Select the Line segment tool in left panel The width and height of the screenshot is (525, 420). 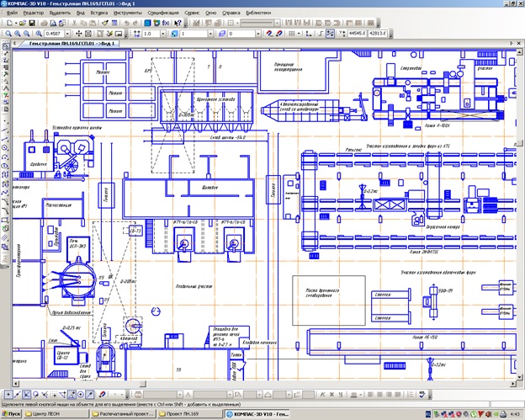click(5, 139)
